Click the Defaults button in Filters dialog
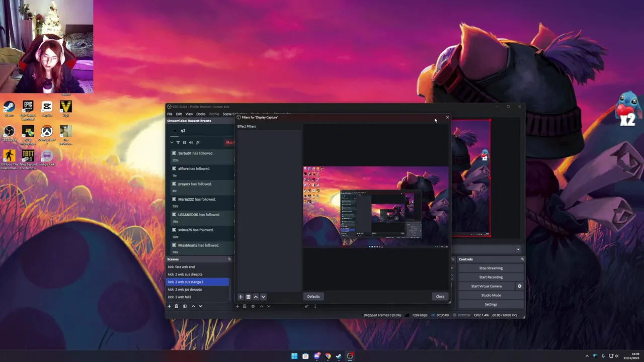 coord(313,296)
